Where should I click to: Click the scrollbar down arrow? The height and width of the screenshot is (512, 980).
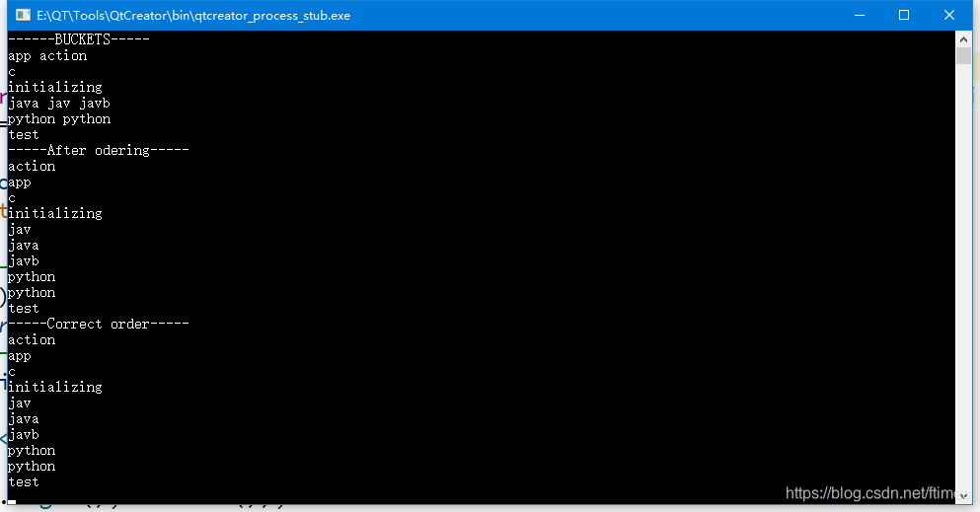click(963, 496)
